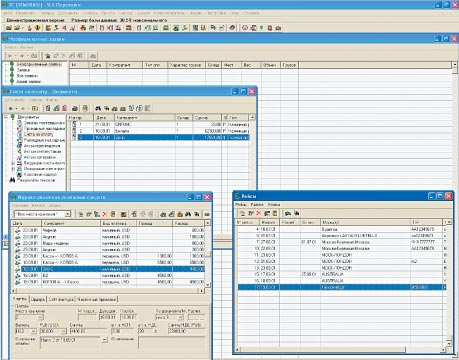Click the printer-like icon in unprocessed requests toolbar
Screen dimensions: 459x360
click(93, 56)
